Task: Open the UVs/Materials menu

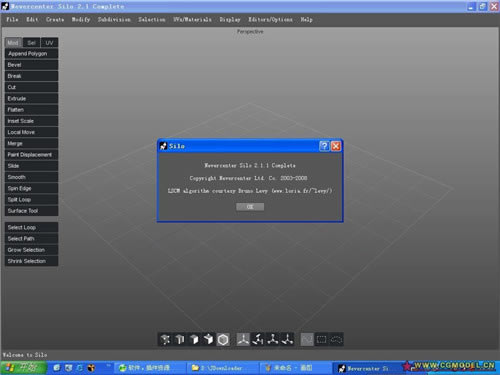Action: 192,20
